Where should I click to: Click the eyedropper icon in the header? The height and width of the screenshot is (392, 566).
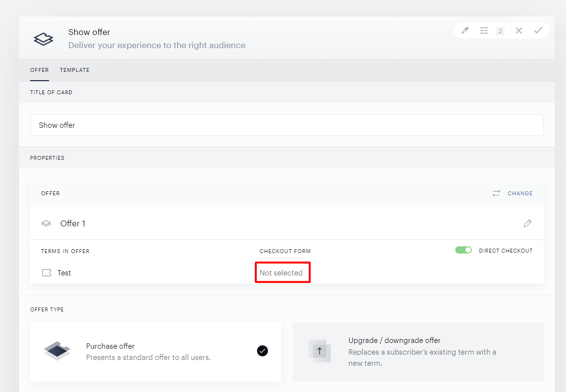465,31
